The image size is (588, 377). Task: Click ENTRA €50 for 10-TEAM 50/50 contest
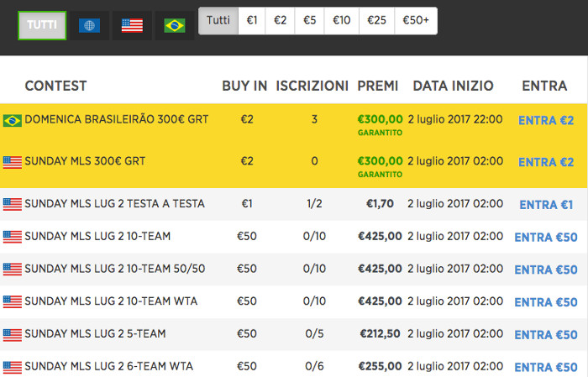[x=546, y=270]
